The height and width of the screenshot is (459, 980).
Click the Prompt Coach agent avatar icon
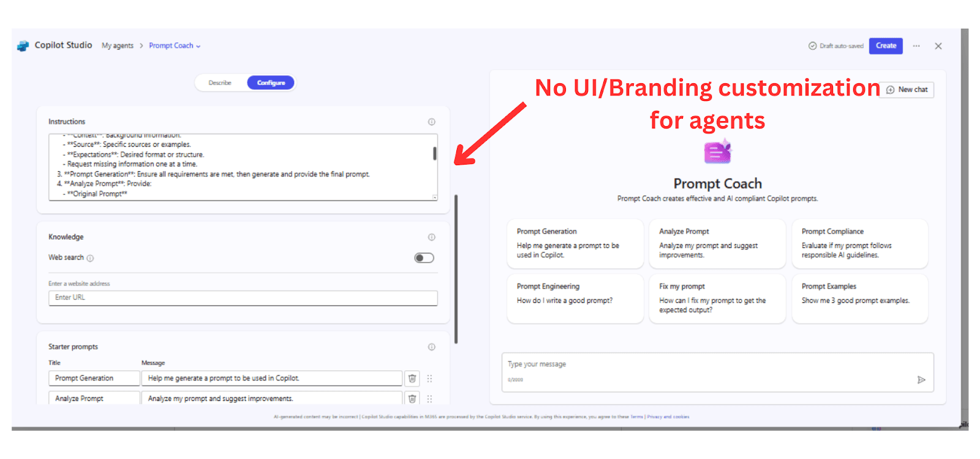718,151
